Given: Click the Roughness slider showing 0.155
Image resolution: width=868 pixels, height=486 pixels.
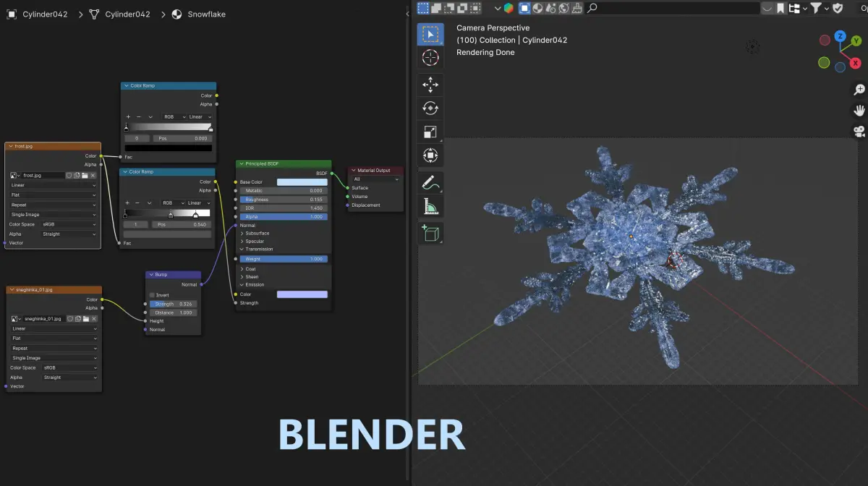Looking at the screenshot, I should [x=284, y=200].
